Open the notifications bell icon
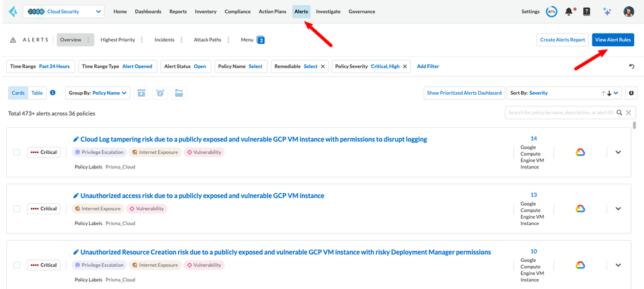 point(569,12)
